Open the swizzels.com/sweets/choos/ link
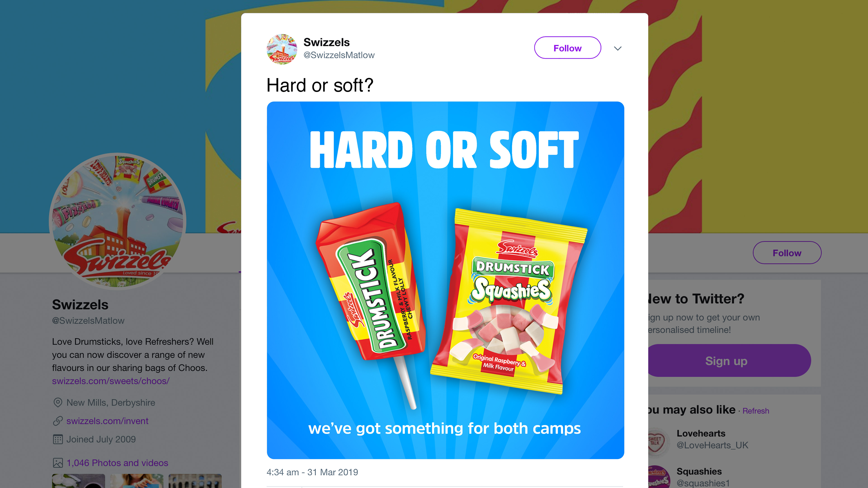The height and width of the screenshot is (488, 868). tap(111, 381)
